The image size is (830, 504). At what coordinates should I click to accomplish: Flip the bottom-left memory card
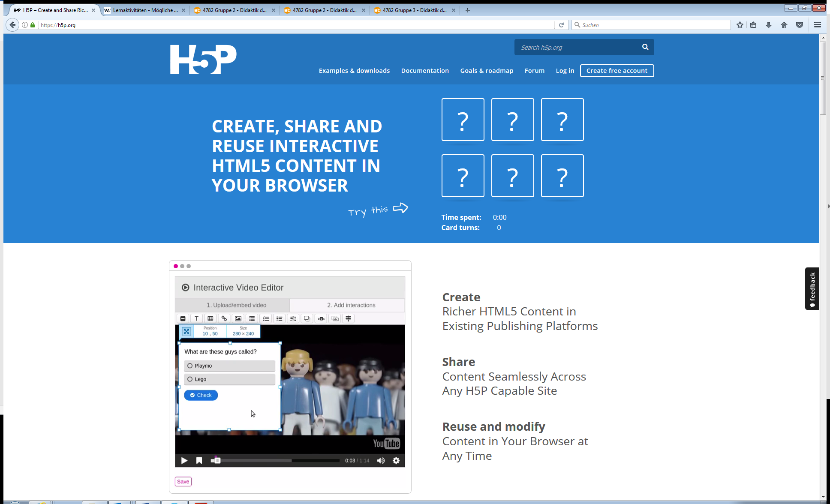tap(463, 176)
